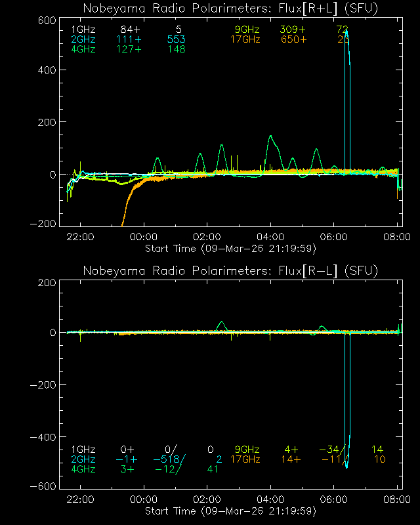Screen dimensions: 420x525
Task: Select the green 4GHz legend label in top plot
Action: pos(83,49)
